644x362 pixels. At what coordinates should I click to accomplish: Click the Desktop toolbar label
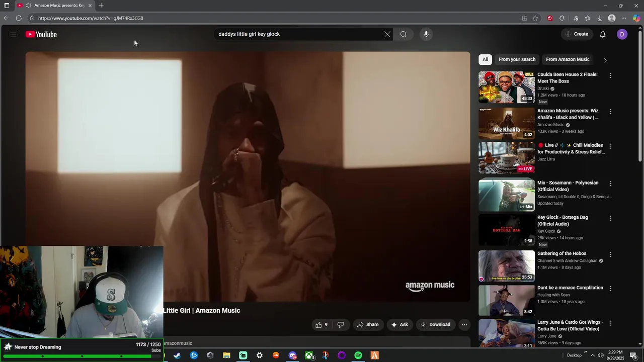tap(574, 355)
